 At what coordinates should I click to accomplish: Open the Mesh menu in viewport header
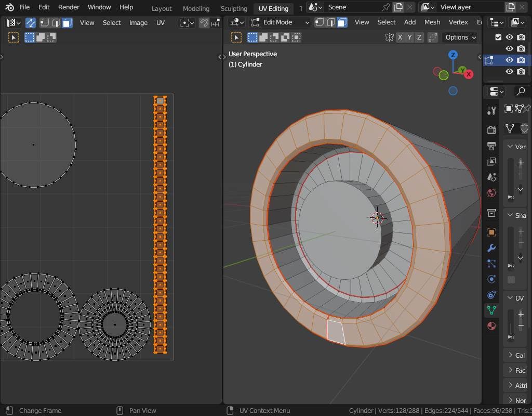pos(432,22)
